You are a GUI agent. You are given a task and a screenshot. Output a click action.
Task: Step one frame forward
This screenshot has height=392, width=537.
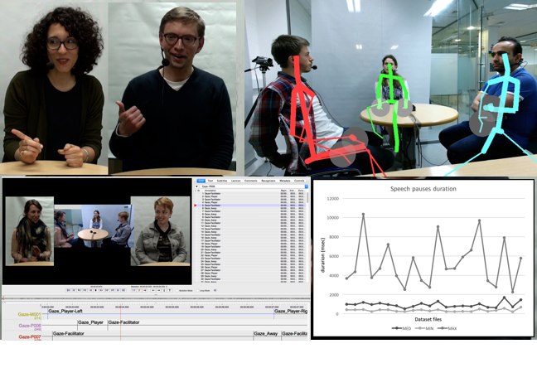(x=107, y=290)
